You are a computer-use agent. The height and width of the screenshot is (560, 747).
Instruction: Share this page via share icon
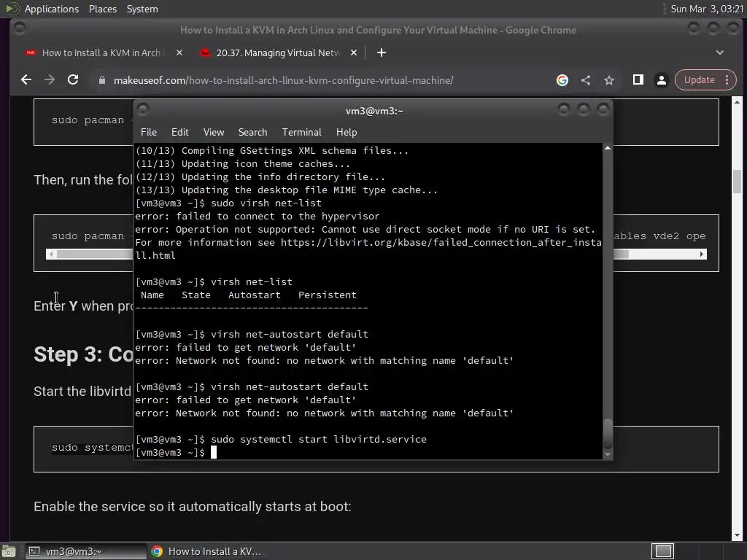point(586,80)
